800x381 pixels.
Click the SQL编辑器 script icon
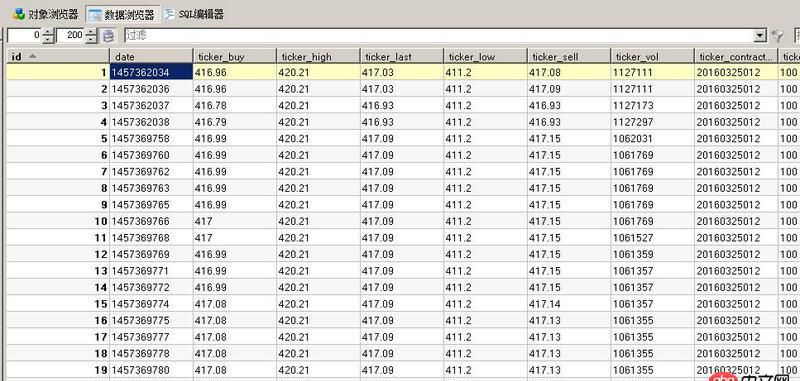tap(169, 14)
